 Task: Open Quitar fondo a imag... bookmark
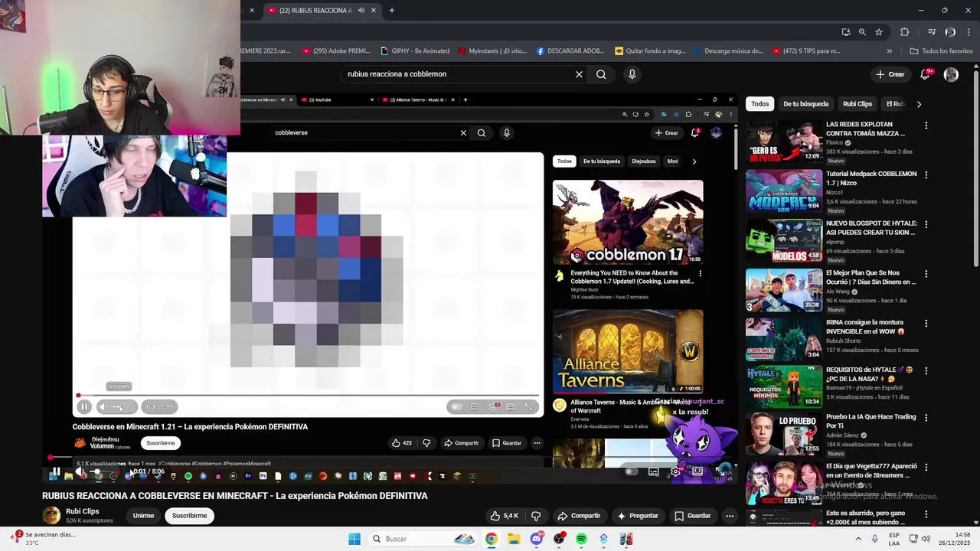point(650,51)
